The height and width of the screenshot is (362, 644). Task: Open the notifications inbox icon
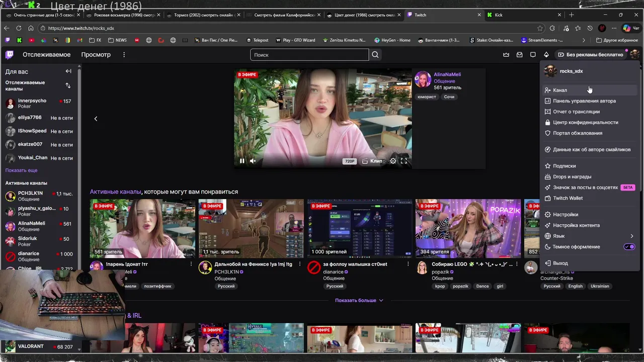click(x=520, y=55)
